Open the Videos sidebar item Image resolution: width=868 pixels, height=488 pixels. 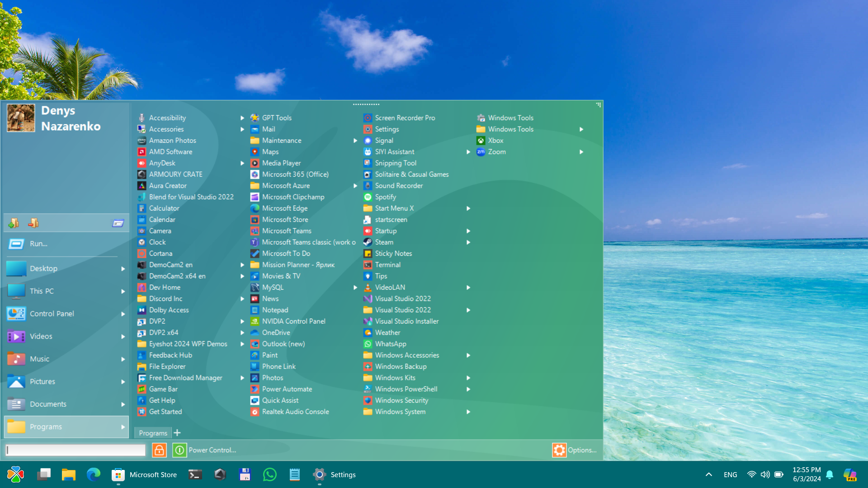click(x=66, y=336)
